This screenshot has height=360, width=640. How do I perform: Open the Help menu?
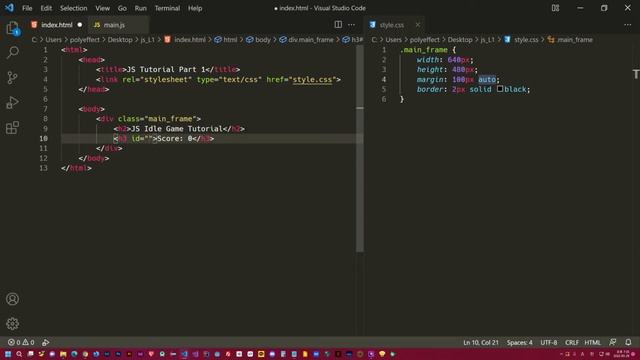pyautogui.click(x=195, y=8)
